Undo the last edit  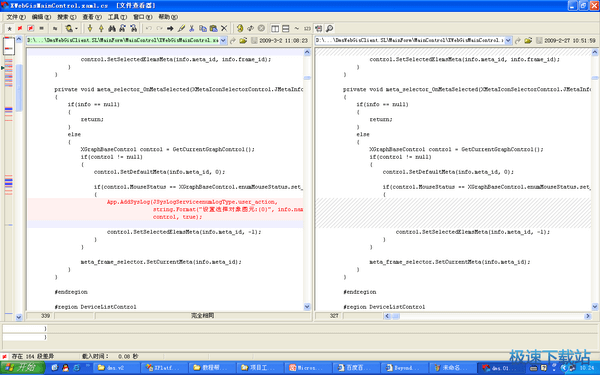148,28
